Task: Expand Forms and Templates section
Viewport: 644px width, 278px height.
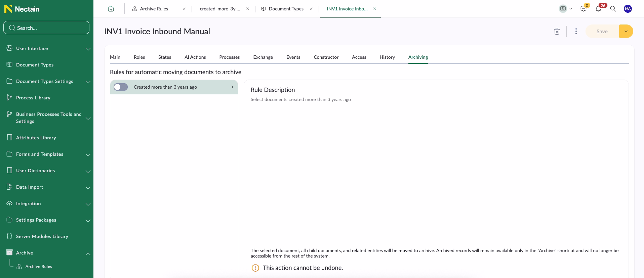Action: pyautogui.click(x=88, y=155)
